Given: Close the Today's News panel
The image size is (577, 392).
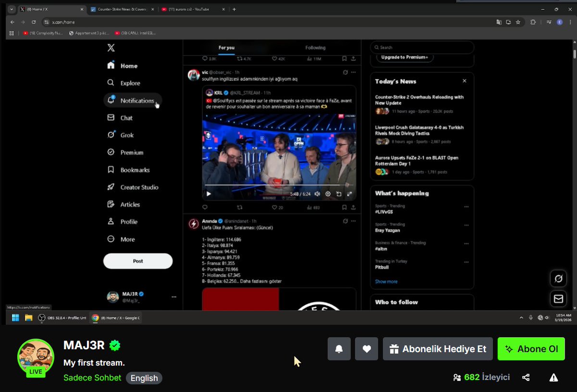Looking at the screenshot, I should tap(464, 81).
